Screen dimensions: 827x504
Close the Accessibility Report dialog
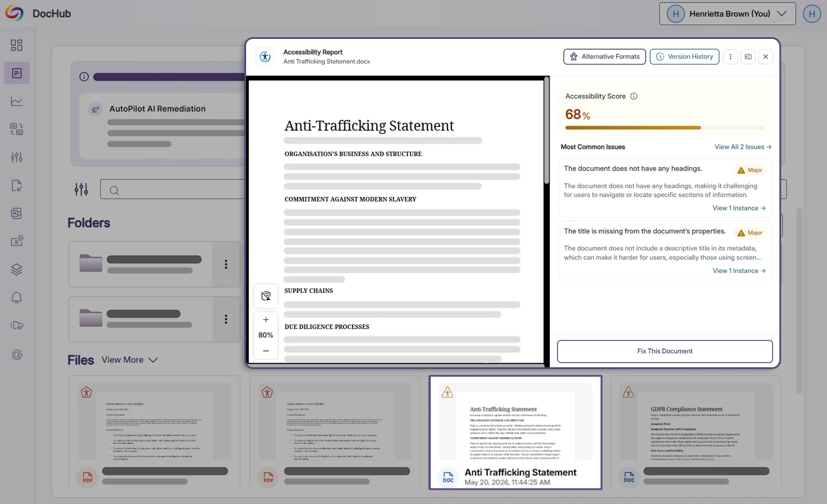point(766,57)
